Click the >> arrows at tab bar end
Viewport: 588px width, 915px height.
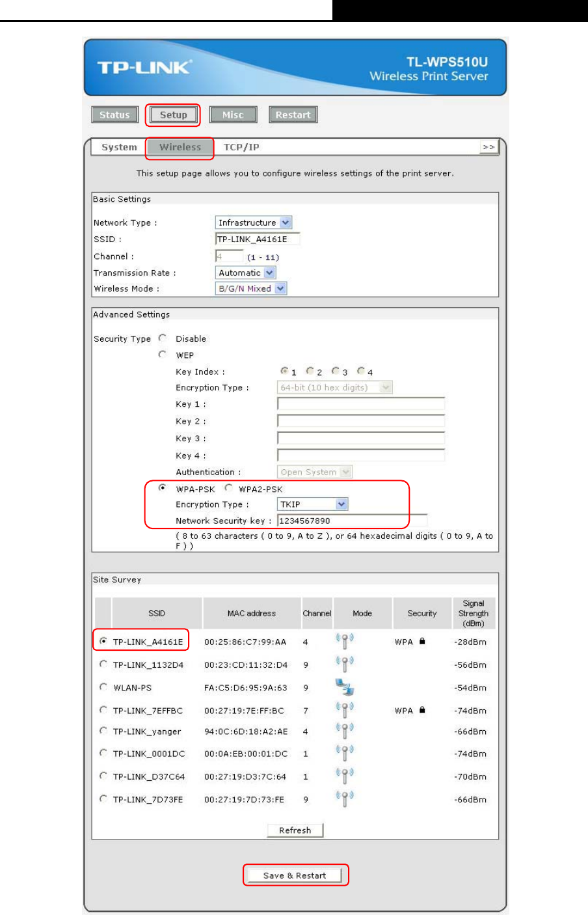pos(488,147)
